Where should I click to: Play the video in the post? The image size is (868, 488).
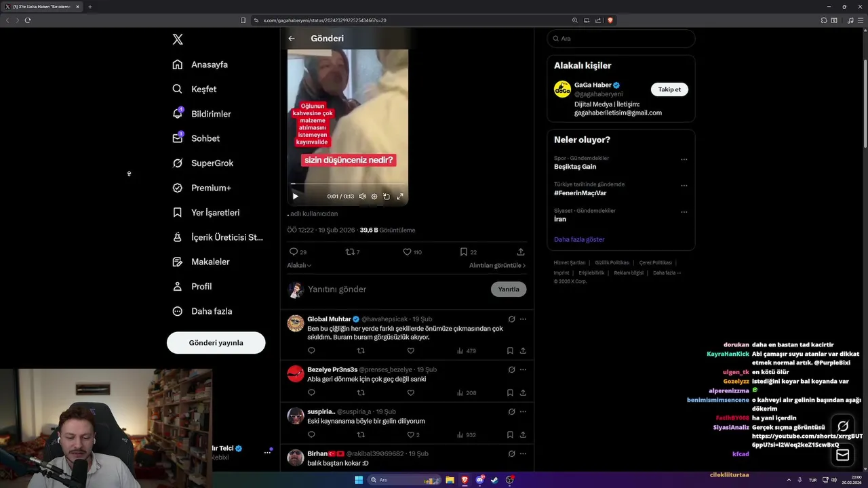295,196
